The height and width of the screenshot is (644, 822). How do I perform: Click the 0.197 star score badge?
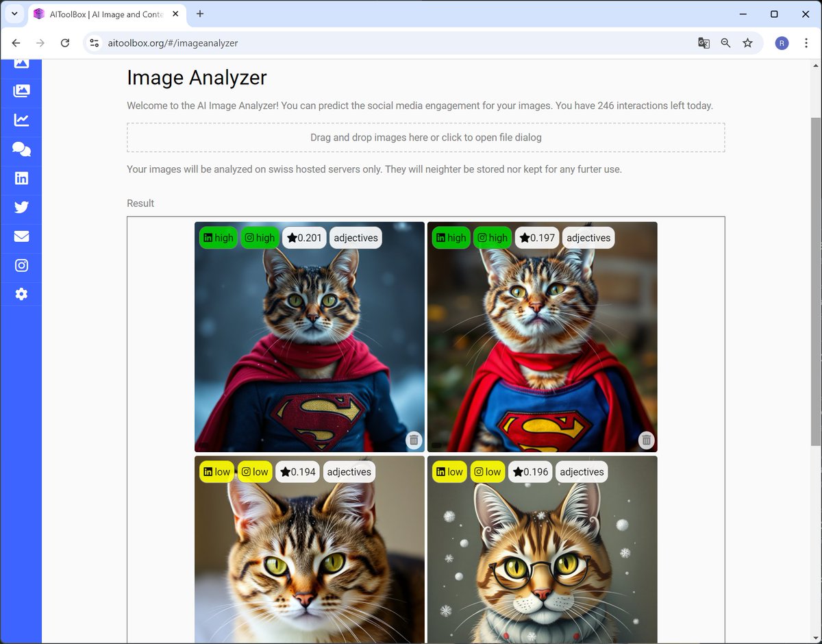point(537,238)
